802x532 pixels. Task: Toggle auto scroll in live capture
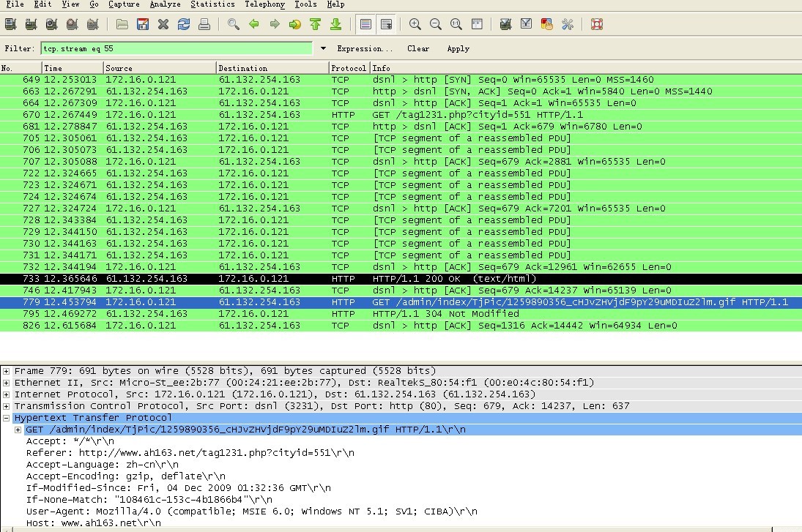(x=386, y=24)
